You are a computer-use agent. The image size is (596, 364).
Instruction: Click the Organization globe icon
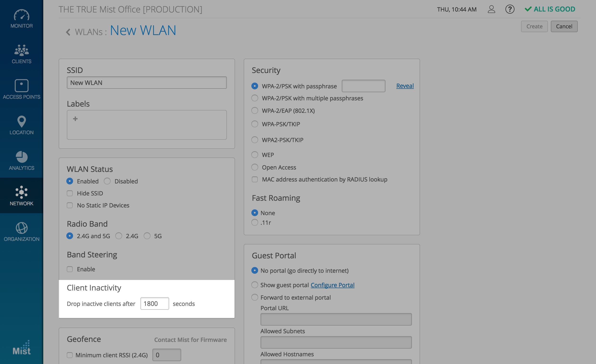(x=22, y=228)
